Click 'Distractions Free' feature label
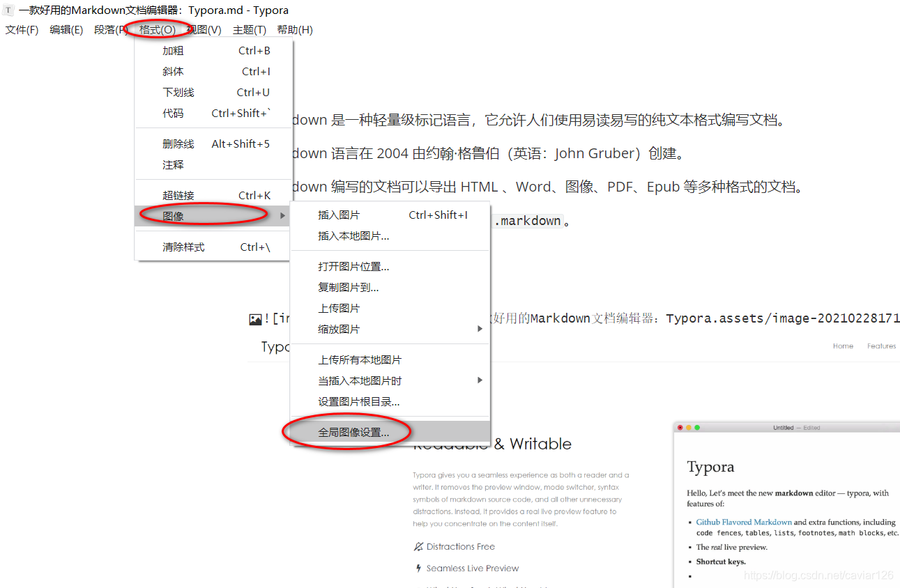This screenshot has width=900, height=588. (461, 547)
